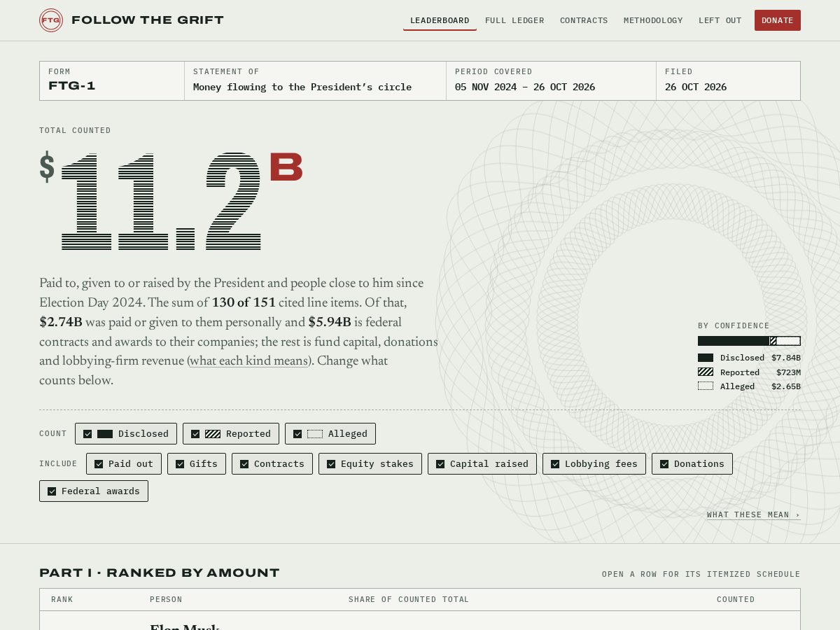The width and height of the screenshot is (840, 630).
Task: Go to the Contracts section
Action: pos(584,20)
